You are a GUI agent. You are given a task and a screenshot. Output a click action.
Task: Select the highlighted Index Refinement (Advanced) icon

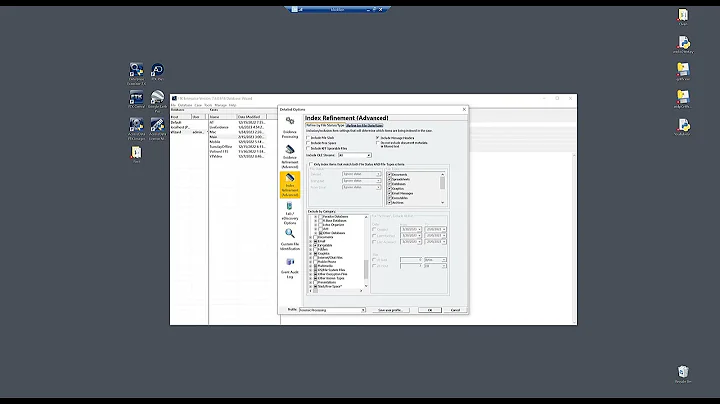click(290, 185)
